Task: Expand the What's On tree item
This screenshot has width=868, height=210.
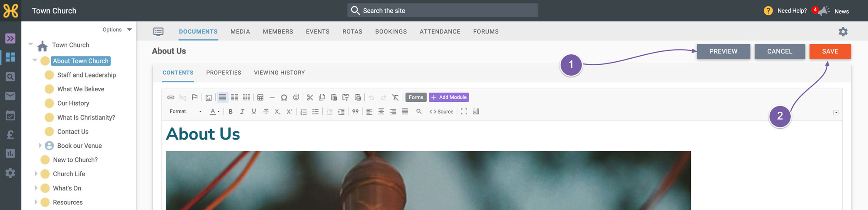Action: (x=36, y=188)
